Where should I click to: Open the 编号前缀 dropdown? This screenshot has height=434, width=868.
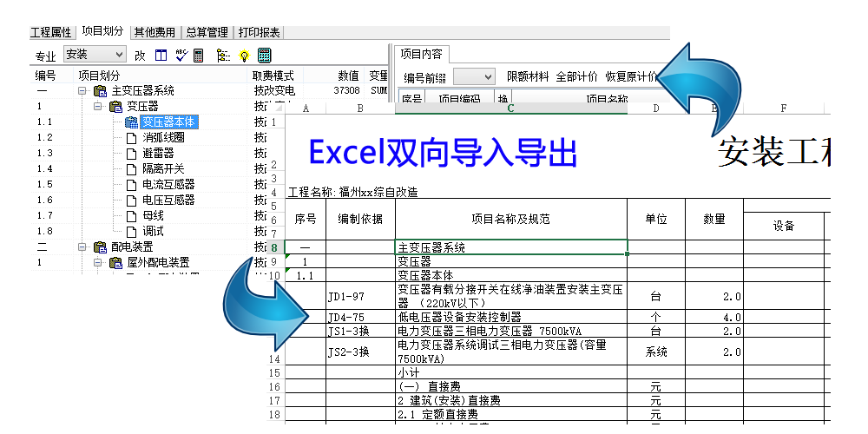(x=474, y=76)
